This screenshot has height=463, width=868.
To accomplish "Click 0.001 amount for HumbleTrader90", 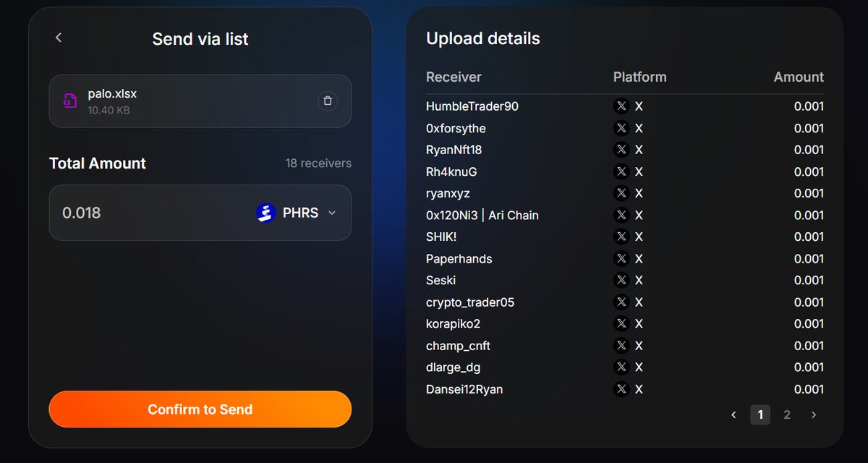I will [x=809, y=106].
